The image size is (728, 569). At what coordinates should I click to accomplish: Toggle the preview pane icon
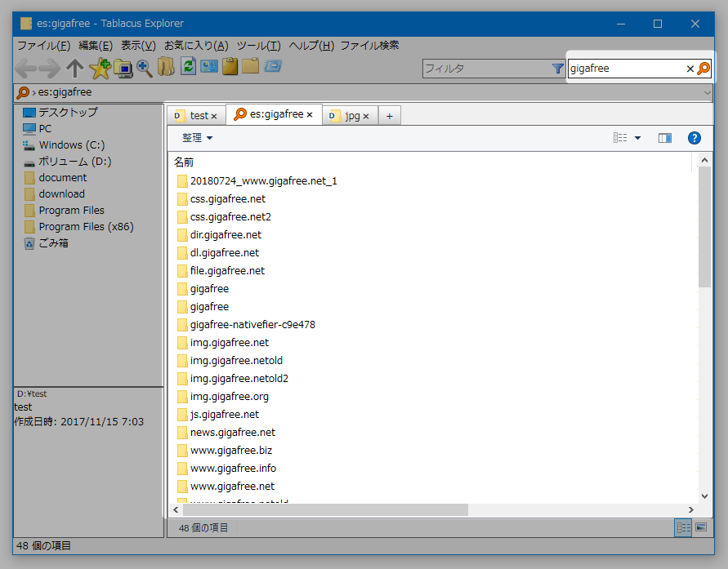665,138
